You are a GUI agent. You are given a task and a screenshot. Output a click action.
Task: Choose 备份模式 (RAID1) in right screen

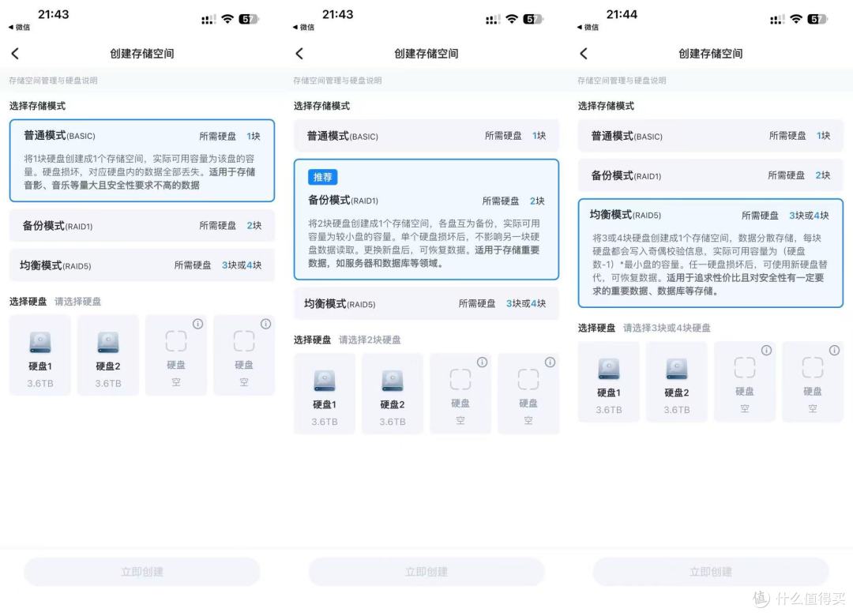point(711,175)
